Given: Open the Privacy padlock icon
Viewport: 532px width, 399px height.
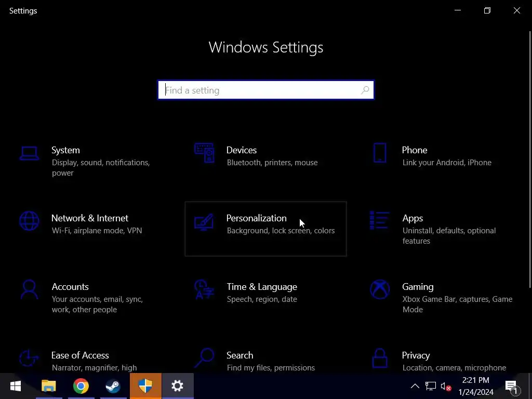Looking at the screenshot, I should [x=380, y=358].
